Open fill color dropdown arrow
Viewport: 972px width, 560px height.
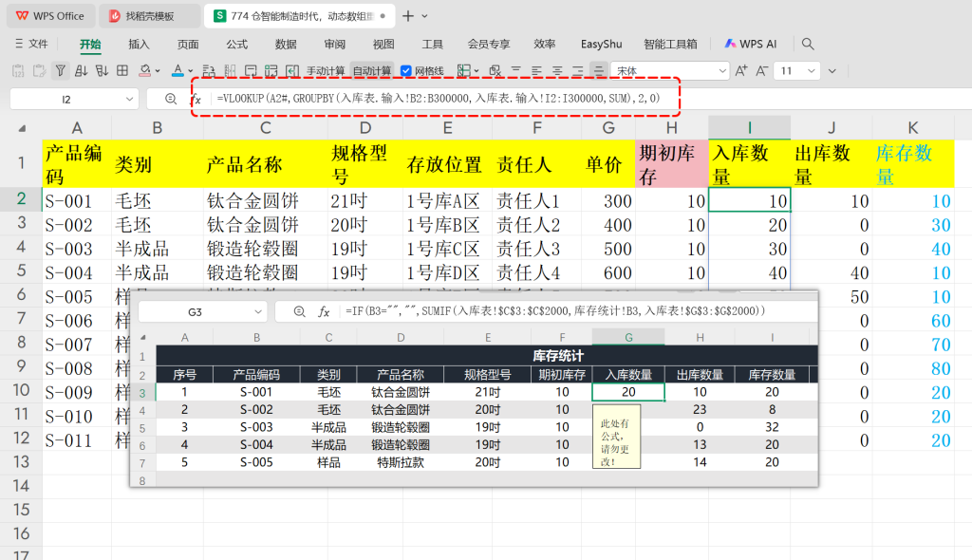pos(159,70)
